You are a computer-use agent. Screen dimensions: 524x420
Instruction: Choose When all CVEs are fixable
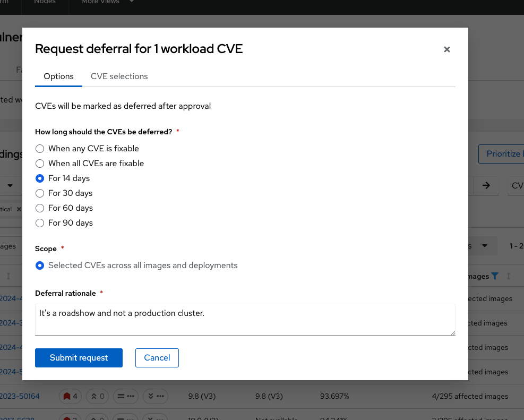click(x=90, y=164)
